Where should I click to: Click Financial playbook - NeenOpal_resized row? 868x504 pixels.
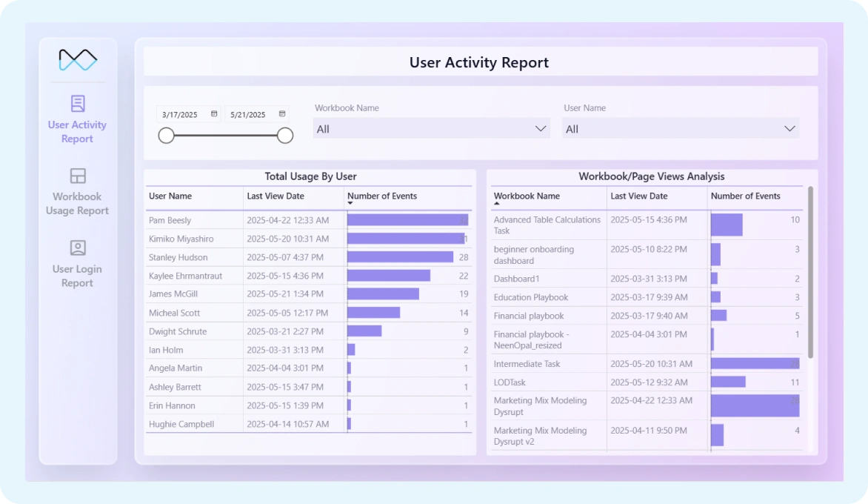pos(647,339)
